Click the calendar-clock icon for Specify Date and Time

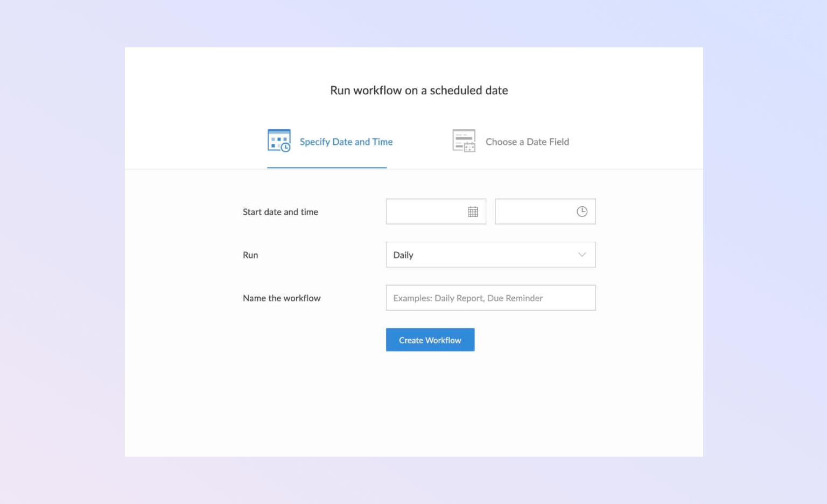(279, 141)
